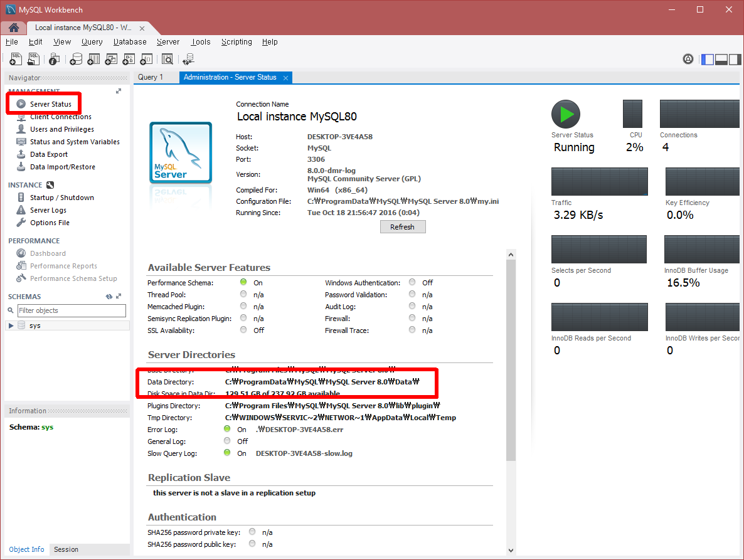Create a new schema toolbar icon
Screen dimensions: 744x560
[76, 59]
